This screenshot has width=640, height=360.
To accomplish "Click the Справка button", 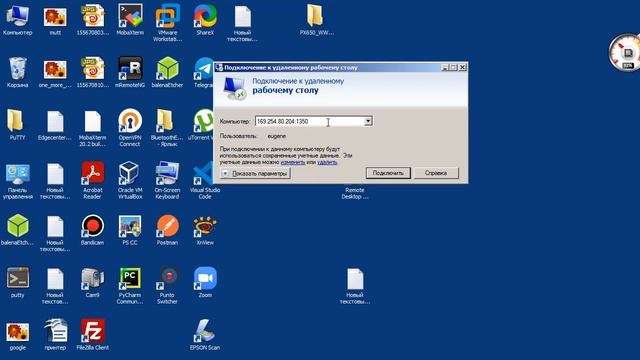I will (x=436, y=173).
